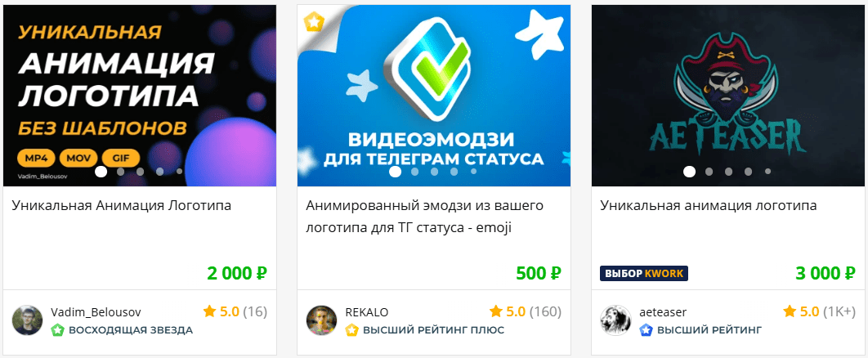Viewport: 868px width, 358px height.
Task: Click the yellow Высший рейтинг плюс badge icon
Action: [352, 330]
